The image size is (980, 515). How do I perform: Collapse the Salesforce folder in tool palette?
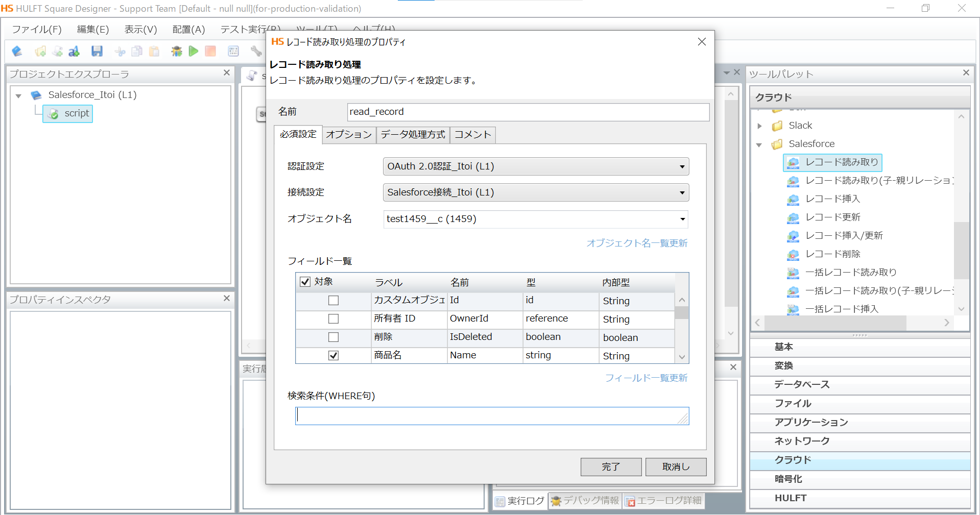coord(759,145)
